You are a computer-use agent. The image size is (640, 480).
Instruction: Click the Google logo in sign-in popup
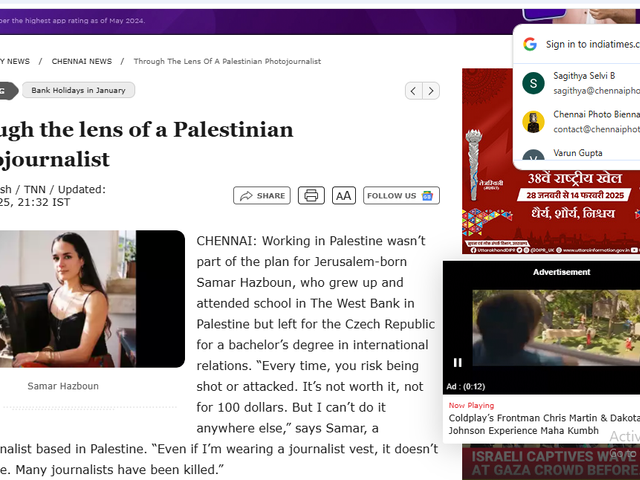[530, 44]
